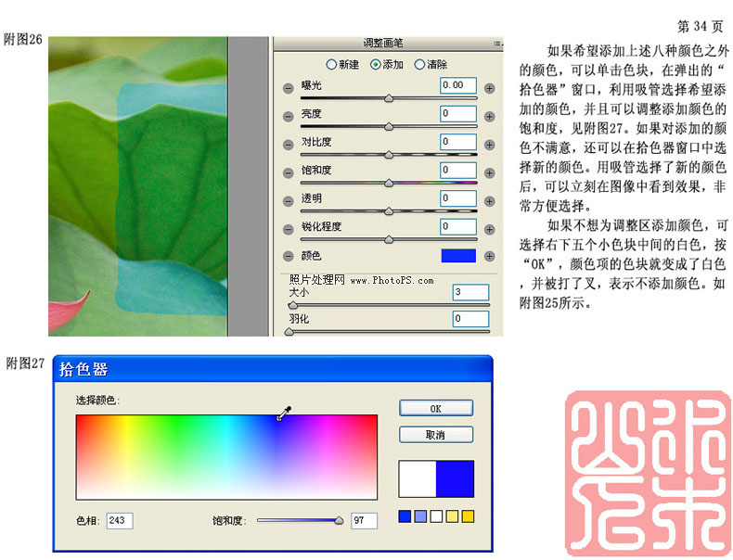Viewport: 733px width, 560px height.
Task: Click the 饱和度 value field in brush panel
Action: pyautogui.click(x=458, y=170)
